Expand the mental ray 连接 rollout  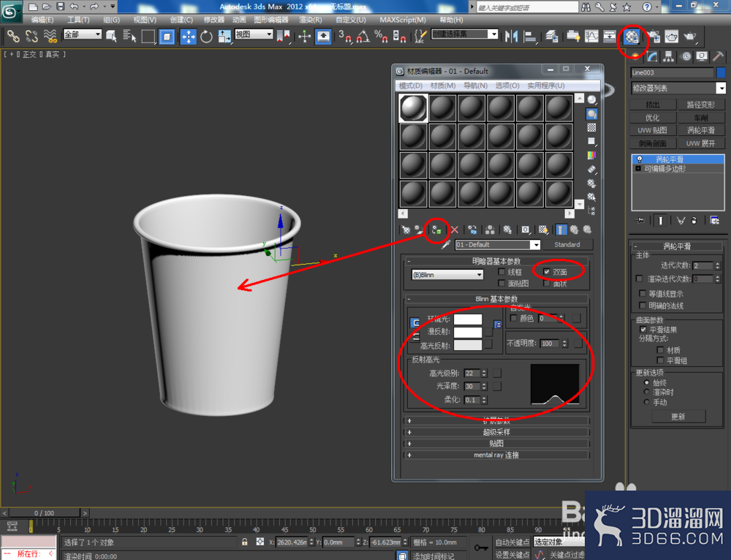496,455
